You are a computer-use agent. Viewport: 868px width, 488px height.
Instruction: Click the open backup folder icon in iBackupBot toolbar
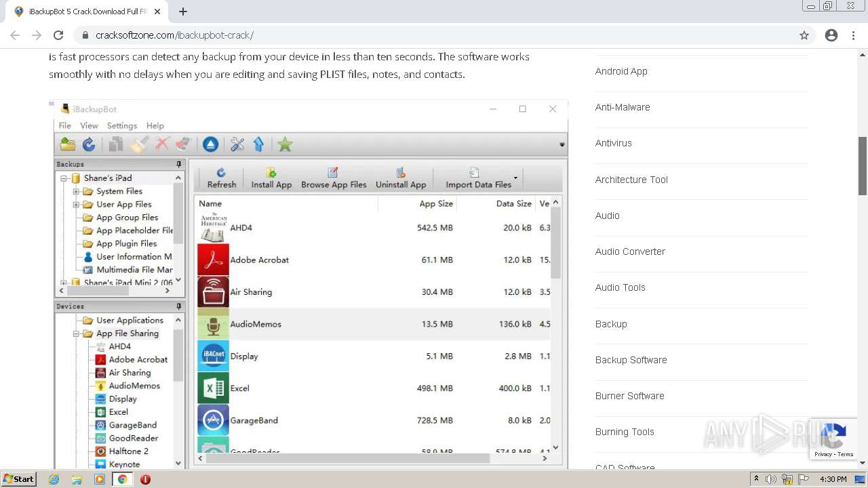click(x=67, y=144)
